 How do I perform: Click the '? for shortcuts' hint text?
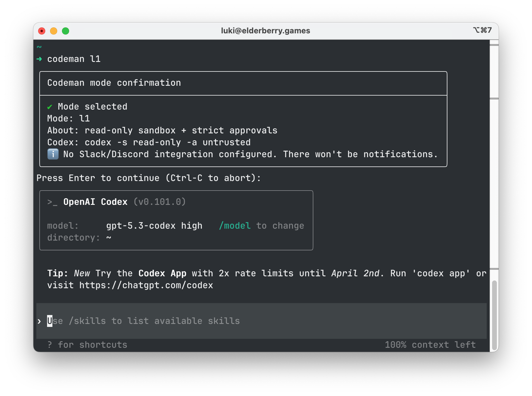point(87,345)
